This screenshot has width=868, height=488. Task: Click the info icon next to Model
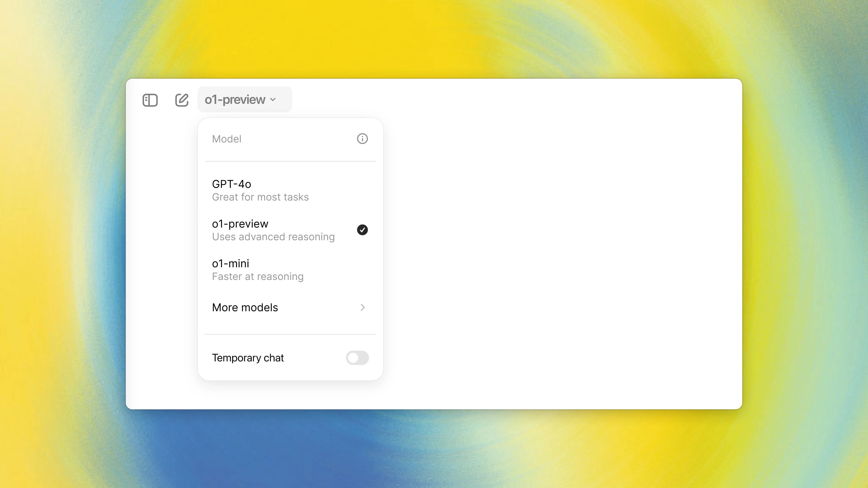click(x=363, y=139)
